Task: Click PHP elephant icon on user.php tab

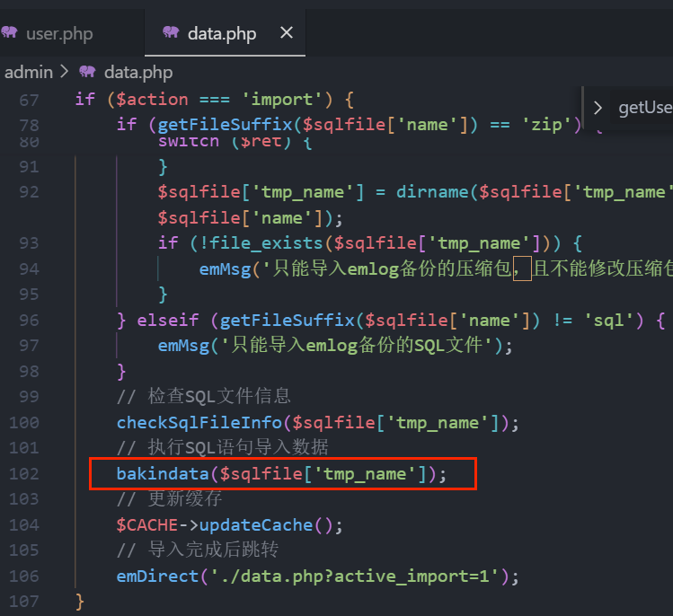Action: pos(10,33)
